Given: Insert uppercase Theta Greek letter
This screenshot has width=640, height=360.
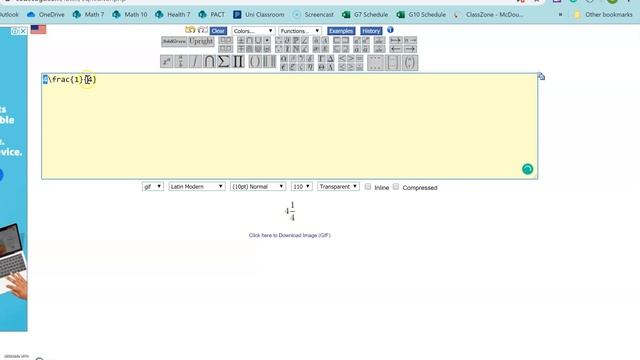Looking at the screenshot, I should (x=322, y=67).
